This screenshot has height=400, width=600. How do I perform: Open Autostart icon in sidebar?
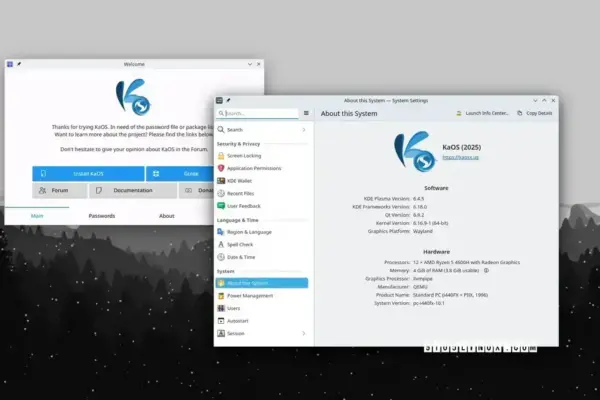click(221, 321)
